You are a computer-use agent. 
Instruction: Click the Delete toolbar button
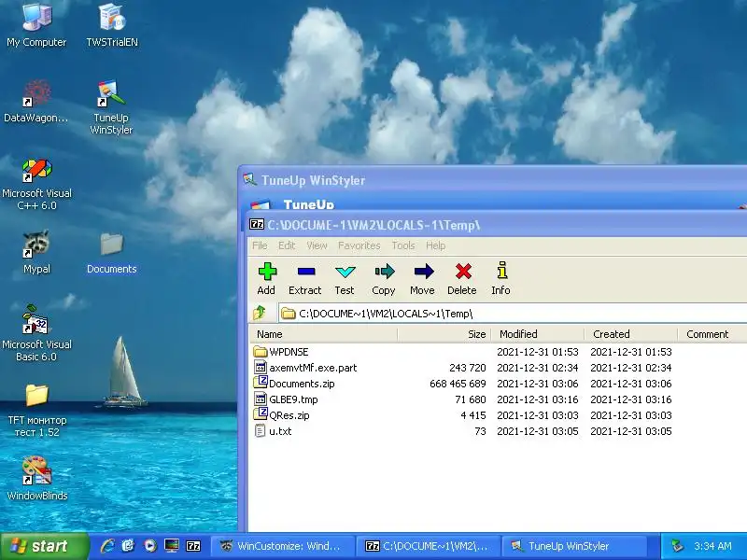pos(462,279)
